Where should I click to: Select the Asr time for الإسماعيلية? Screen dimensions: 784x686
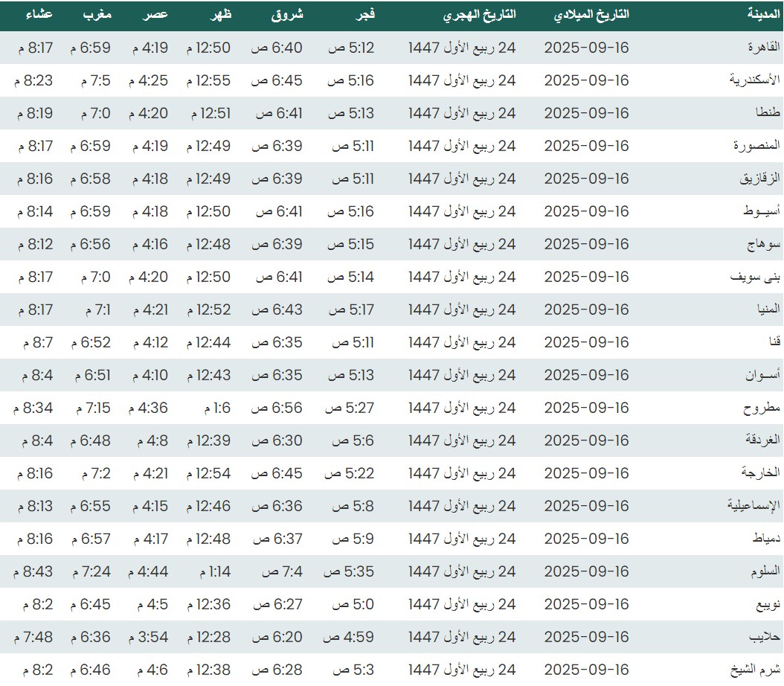[150, 506]
